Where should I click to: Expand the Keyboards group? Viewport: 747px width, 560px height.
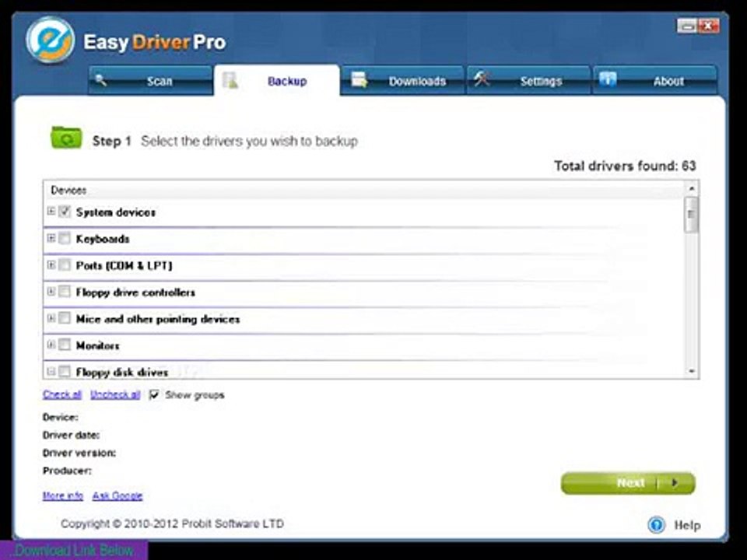click(51, 238)
